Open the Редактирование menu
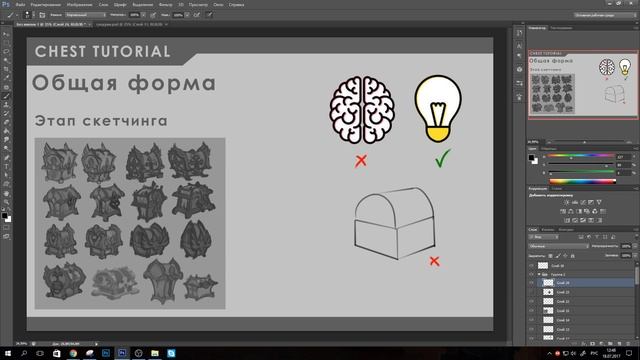Viewport: 640px width, 360px height. (46, 5)
